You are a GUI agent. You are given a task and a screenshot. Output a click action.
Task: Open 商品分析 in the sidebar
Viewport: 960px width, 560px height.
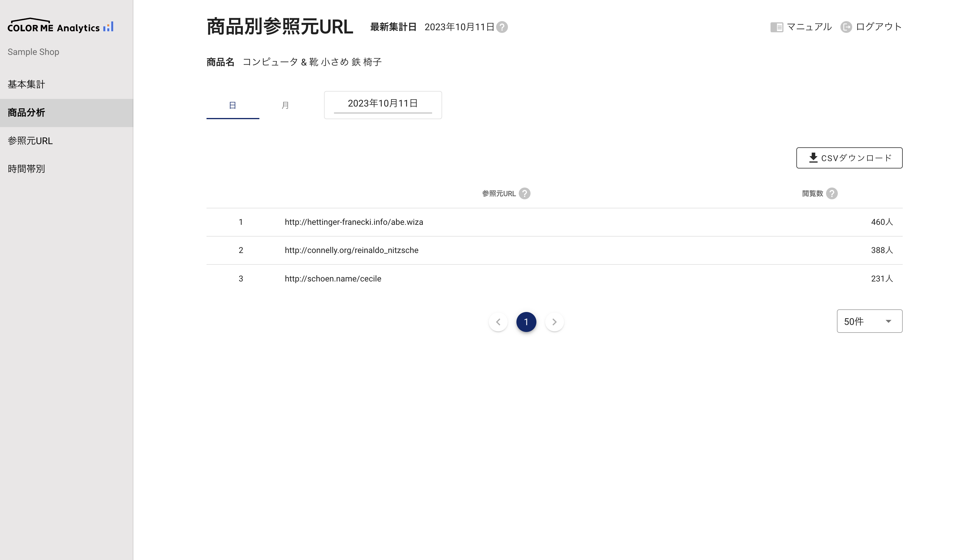click(67, 113)
